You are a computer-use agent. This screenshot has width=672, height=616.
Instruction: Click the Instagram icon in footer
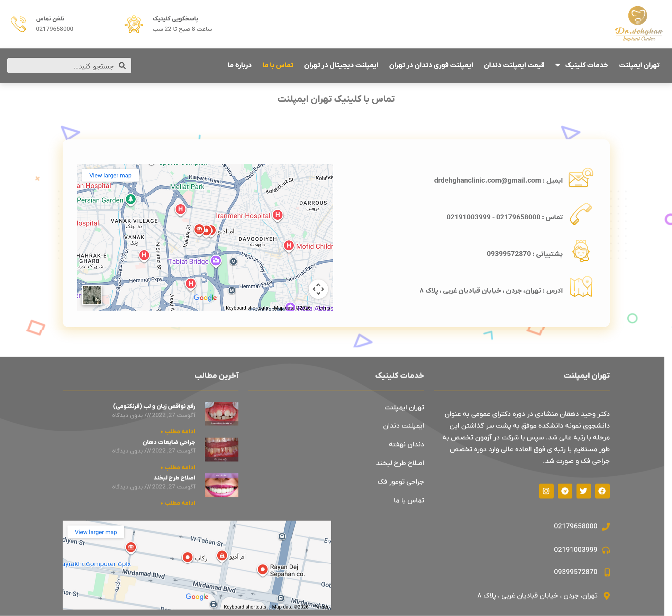click(546, 491)
